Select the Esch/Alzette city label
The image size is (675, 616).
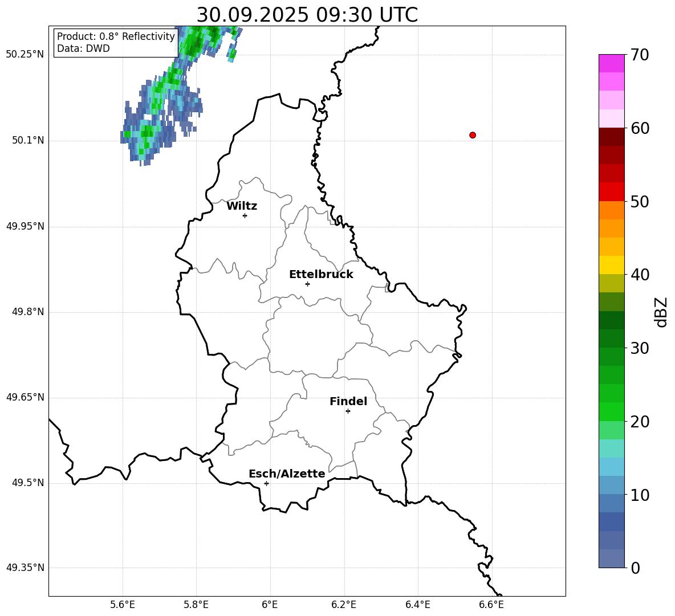[x=287, y=474]
